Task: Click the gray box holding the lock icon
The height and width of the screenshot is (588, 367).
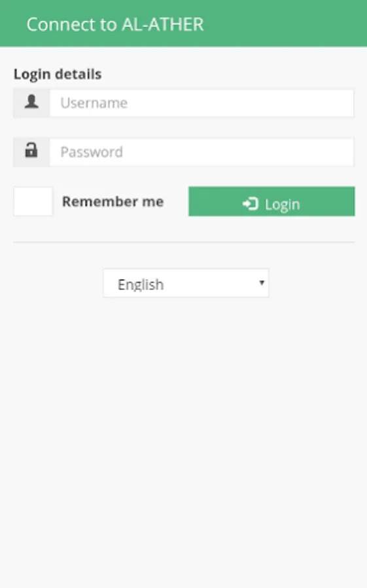Action: coord(31,152)
